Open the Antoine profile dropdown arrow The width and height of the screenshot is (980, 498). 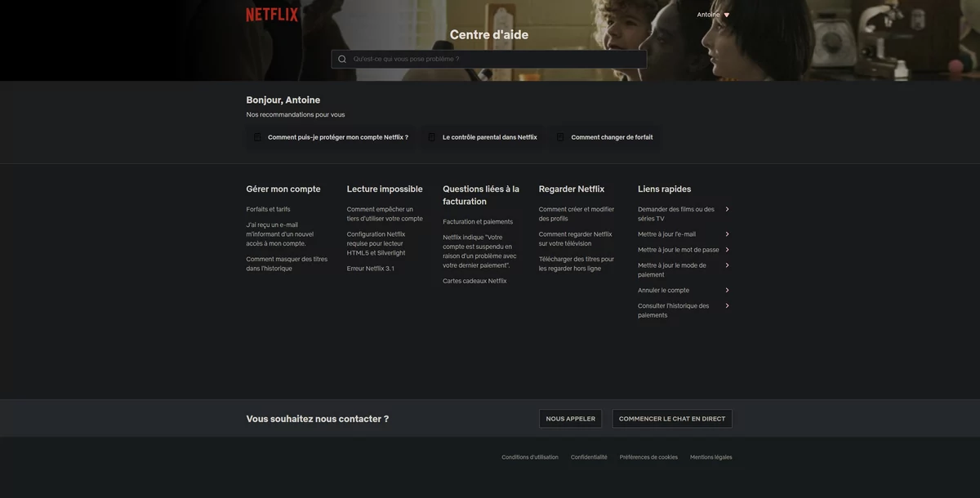[727, 15]
